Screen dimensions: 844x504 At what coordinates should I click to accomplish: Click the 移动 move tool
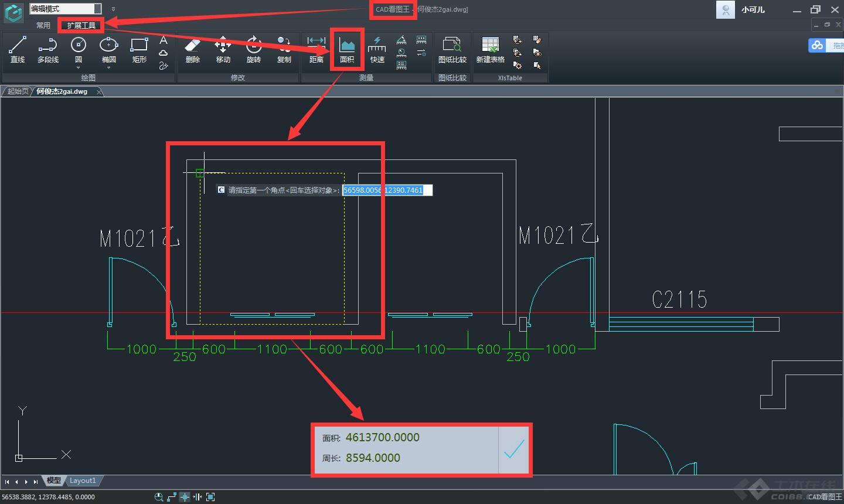click(x=223, y=50)
